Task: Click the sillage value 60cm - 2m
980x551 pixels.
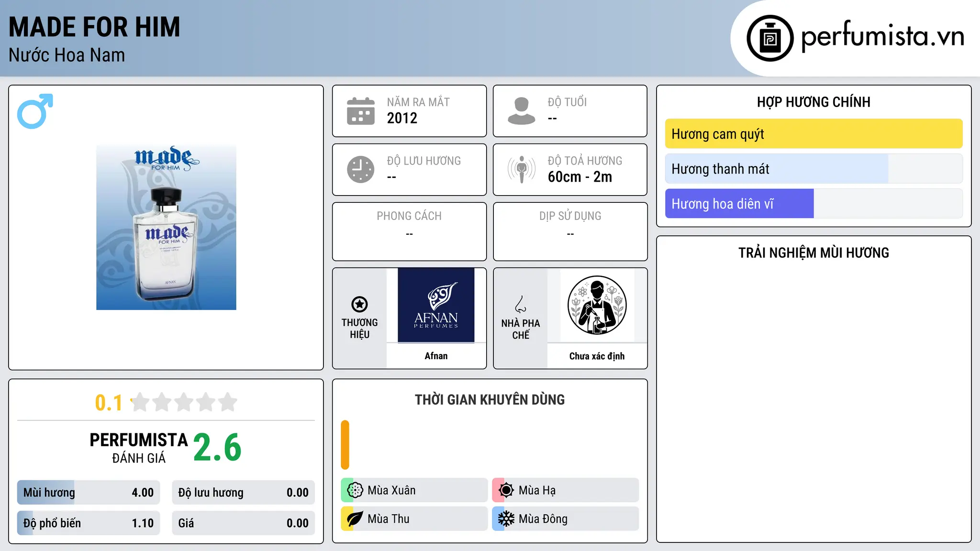Action: 580,177
